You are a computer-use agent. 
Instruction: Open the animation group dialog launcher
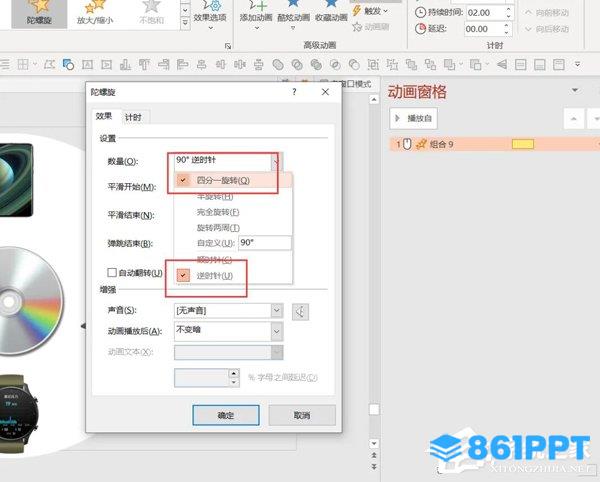(228, 46)
